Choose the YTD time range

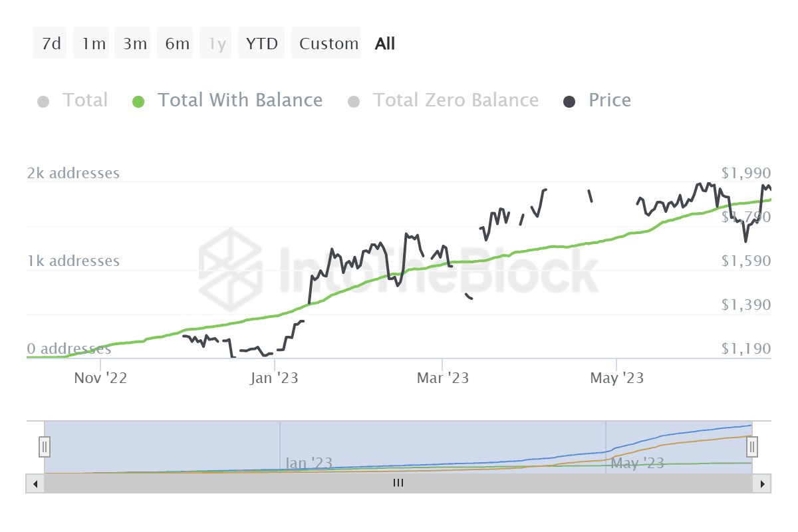pyautogui.click(x=261, y=44)
